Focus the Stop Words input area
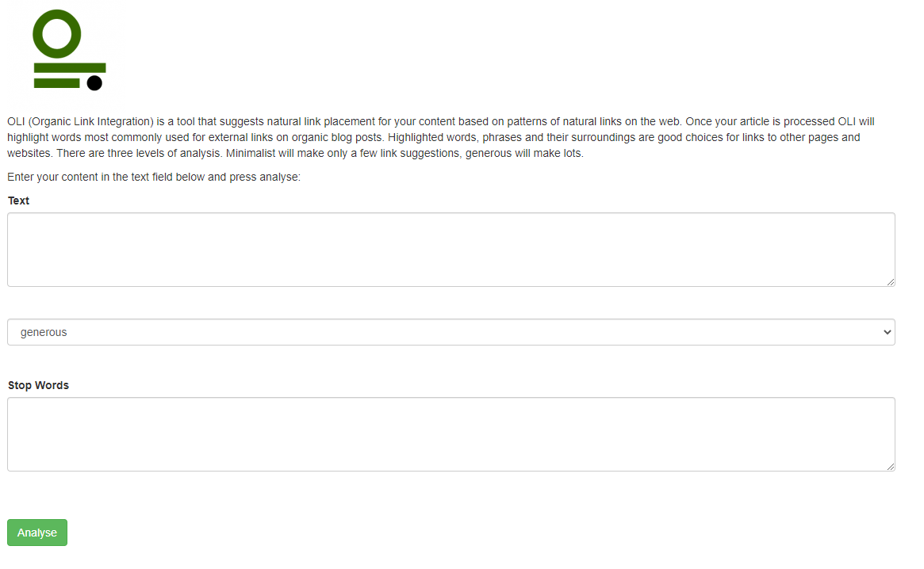The width and height of the screenshot is (924, 569). [450, 434]
